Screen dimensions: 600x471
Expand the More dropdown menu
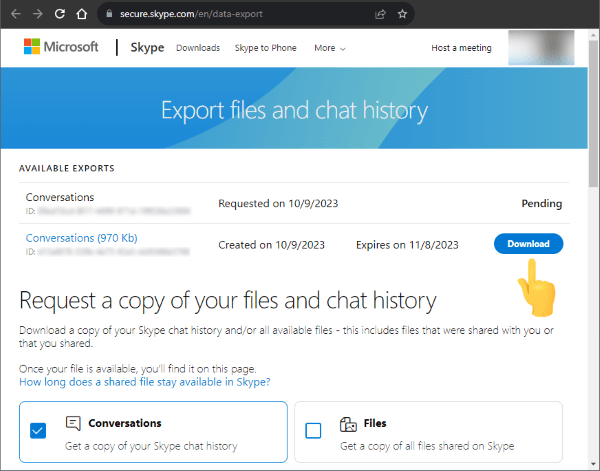coord(330,48)
